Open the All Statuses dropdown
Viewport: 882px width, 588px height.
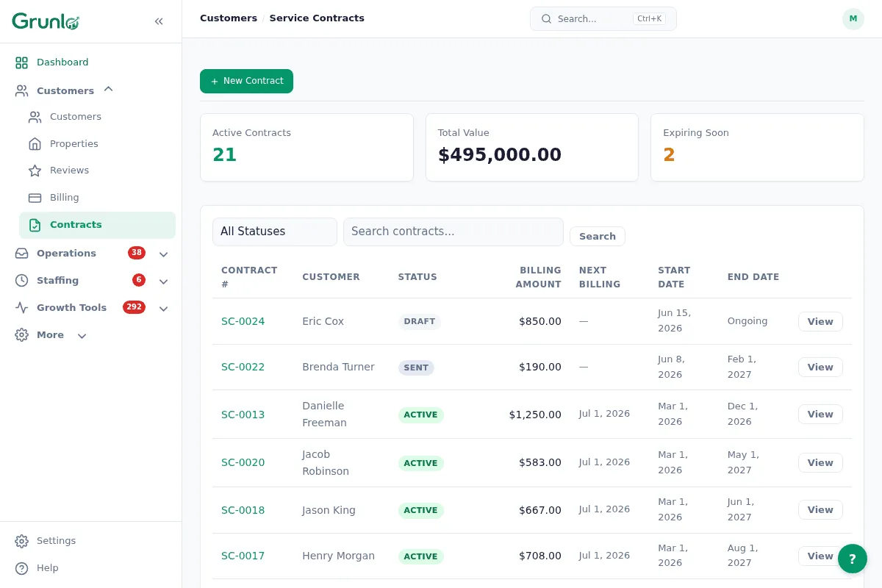(x=275, y=232)
